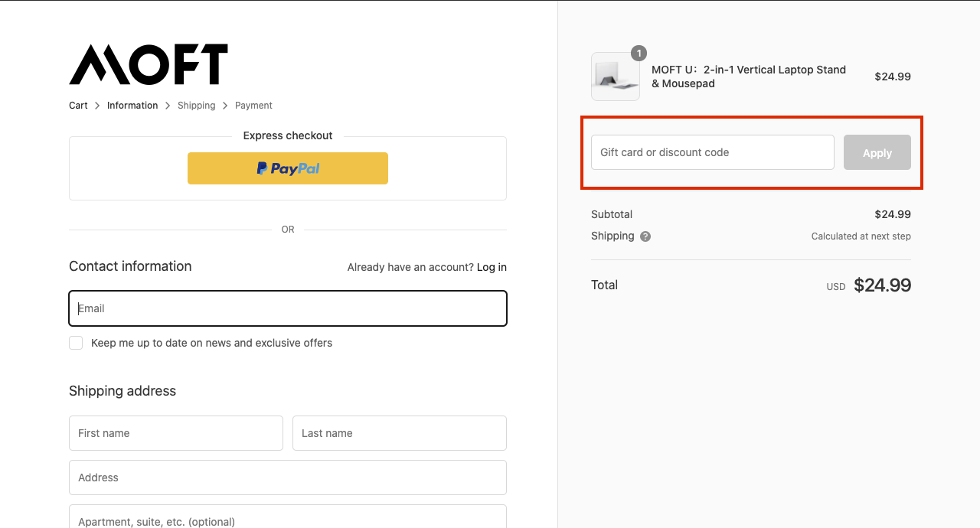The image size is (980, 528).
Task: Click the MOFT logo
Action: pos(149,64)
